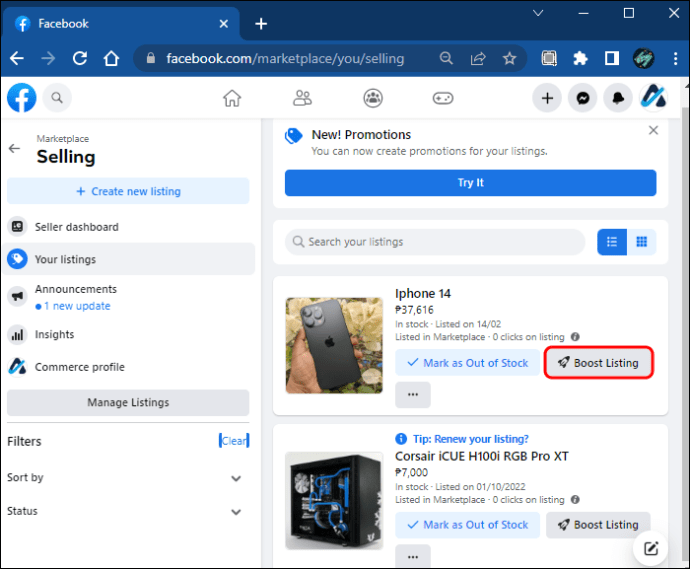Image resolution: width=690 pixels, height=569 pixels.
Task: Open Facebook Messenger icon in top bar
Action: tap(583, 98)
